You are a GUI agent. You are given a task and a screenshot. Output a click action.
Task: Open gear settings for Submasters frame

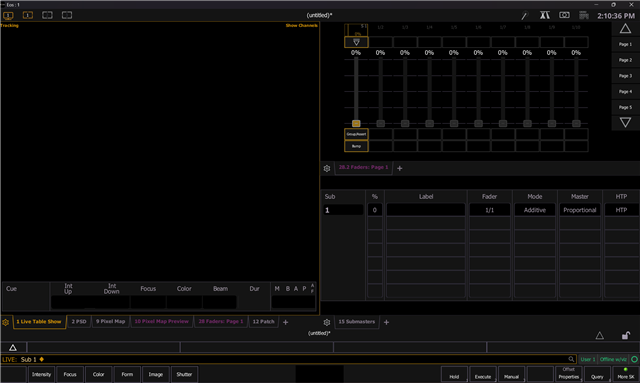(x=327, y=322)
